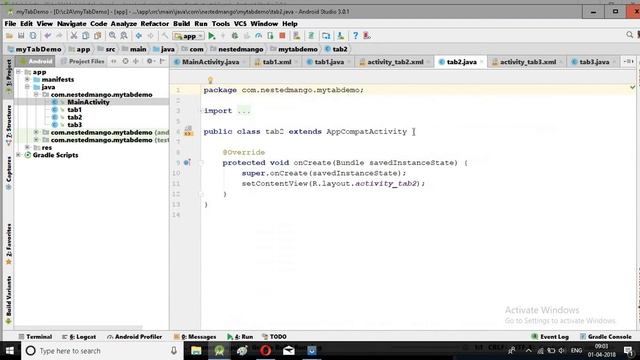The image size is (640, 360).
Task: Run the app with green play icon
Action: [211, 36]
